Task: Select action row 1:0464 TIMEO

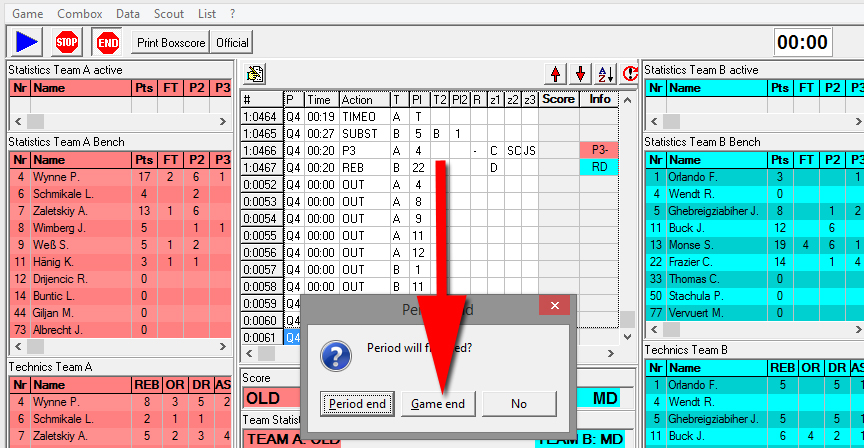Action: pos(429,117)
